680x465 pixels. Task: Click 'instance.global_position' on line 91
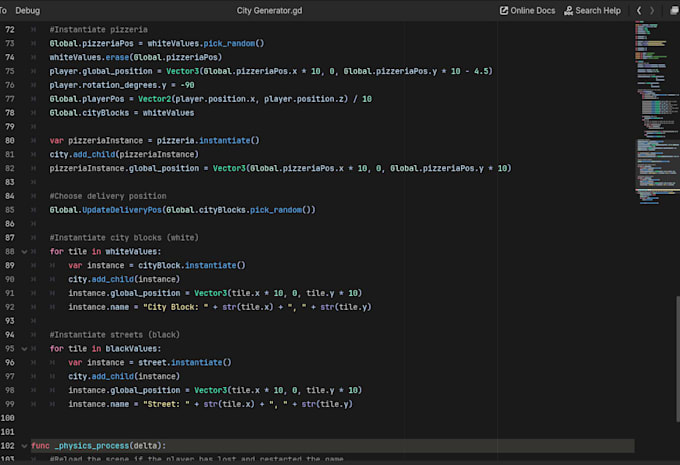(124, 293)
